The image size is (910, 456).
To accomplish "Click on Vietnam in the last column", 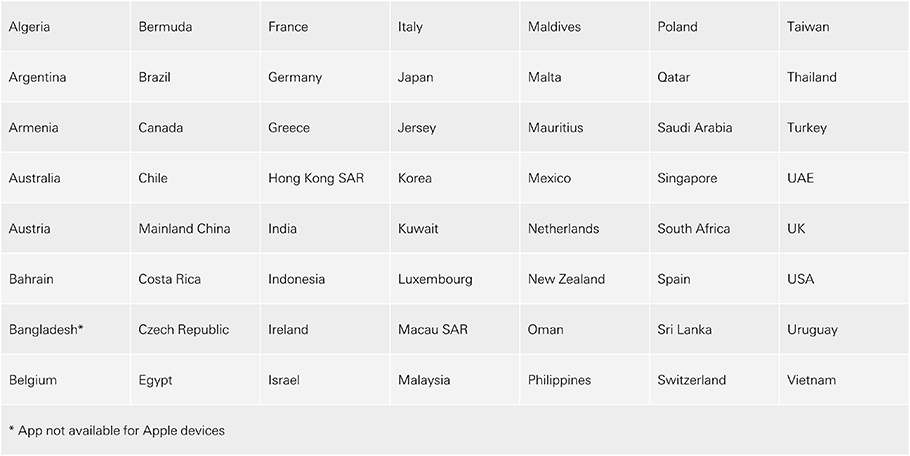I will coord(811,380).
